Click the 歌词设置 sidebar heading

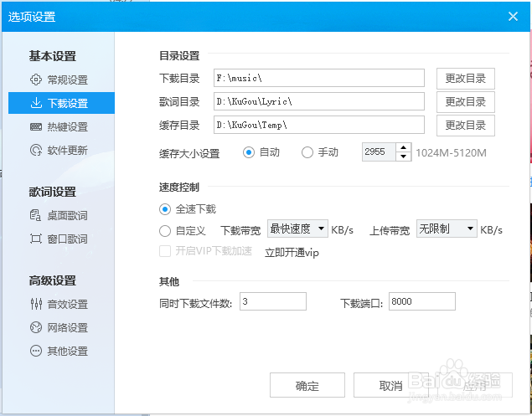52,192
